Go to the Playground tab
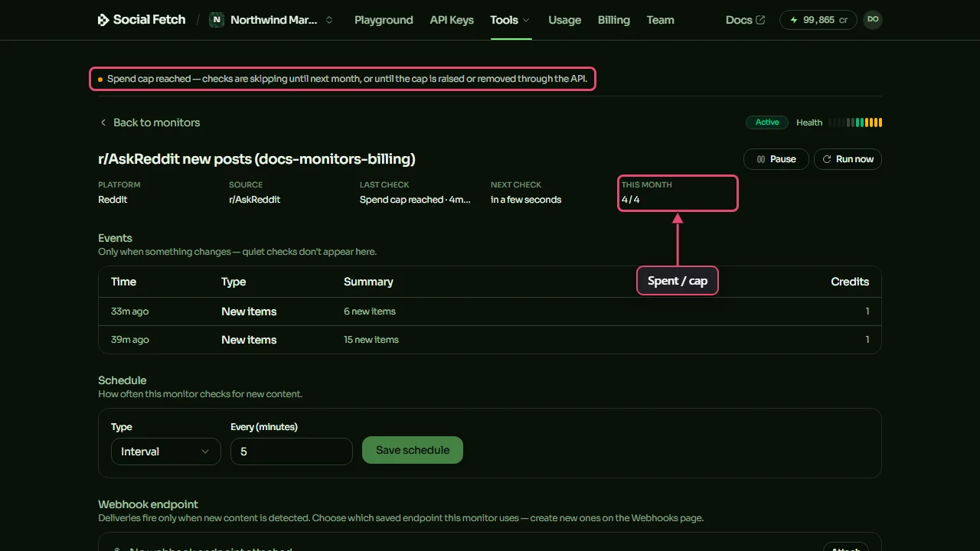The width and height of the screenshot is (980, 551). click(384, 20)
